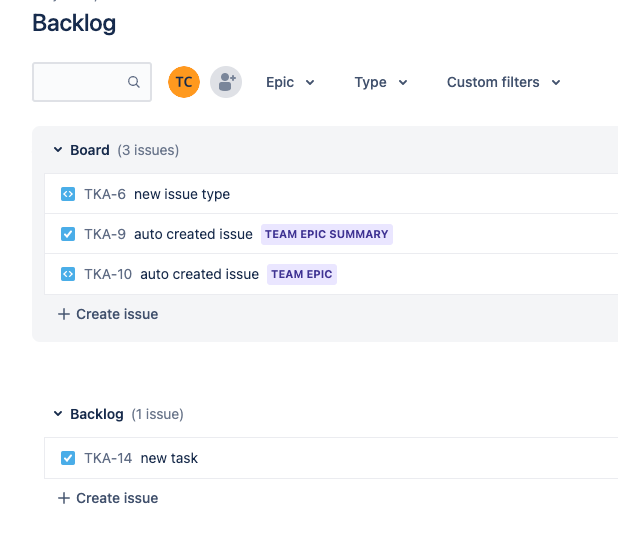Collapse the Backlog section
The image size is (618, 548).
(x=58, y=414)
